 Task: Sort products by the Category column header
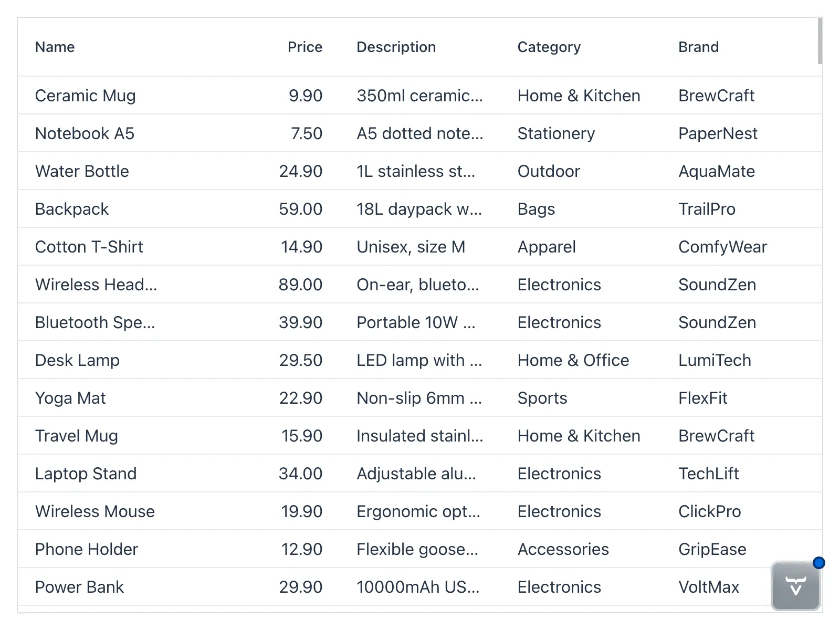(x=549, y=47)
